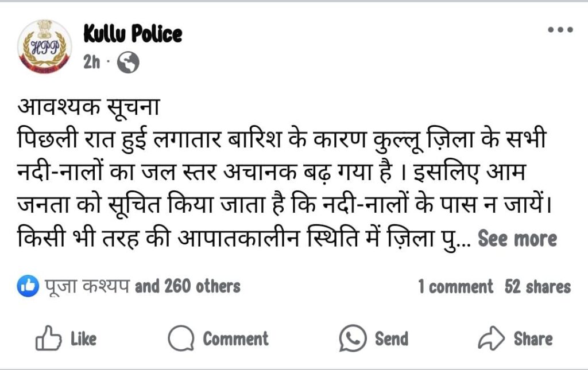Image resolution: width=588 pixels, height=370 pixels.
Task: Tap the thumbs-up Like icon
Action: pos(48,338)
